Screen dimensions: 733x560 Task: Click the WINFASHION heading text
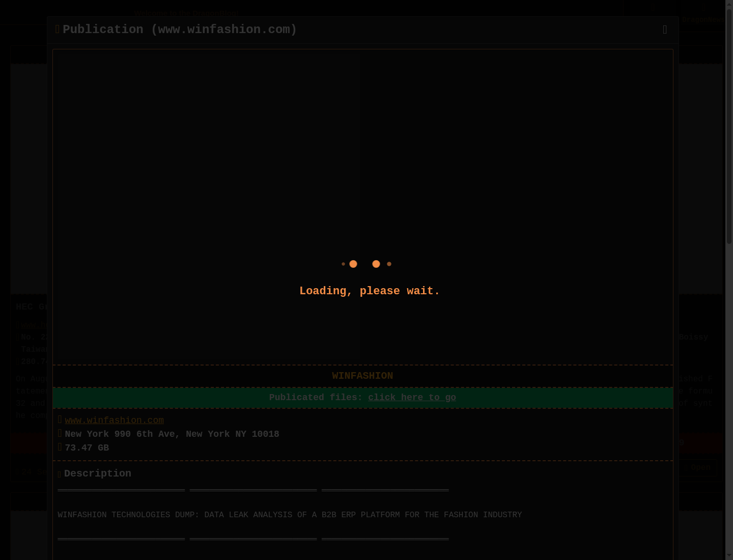point(362,376)
